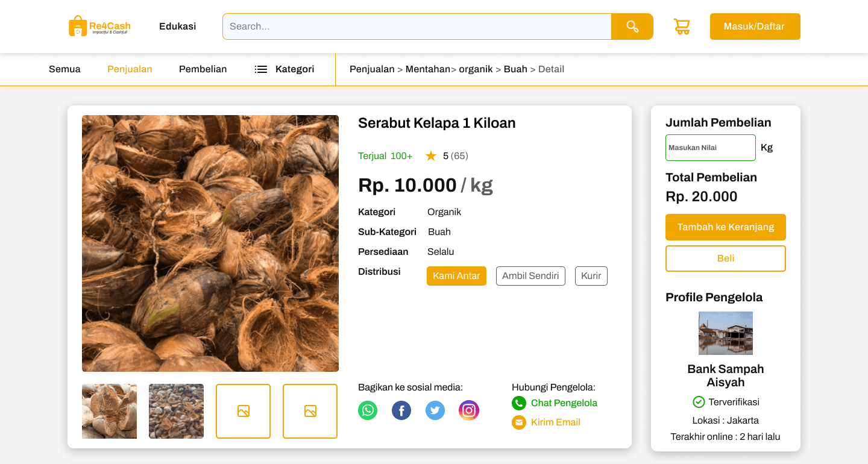Image resolution: width=868 pixels, height=464 pixels.
Task: Select the Ambil Sendiri pickup option
Action: point(530,275)
